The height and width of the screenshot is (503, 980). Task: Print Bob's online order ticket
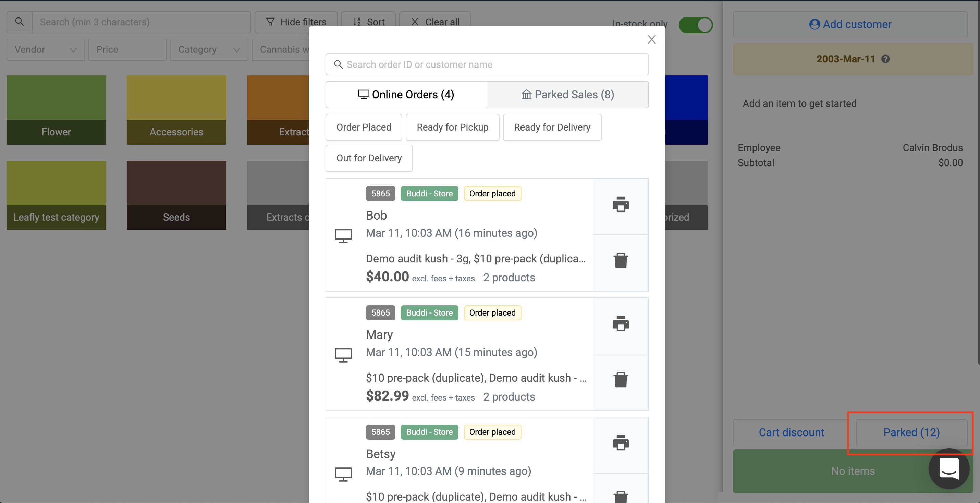621,204
